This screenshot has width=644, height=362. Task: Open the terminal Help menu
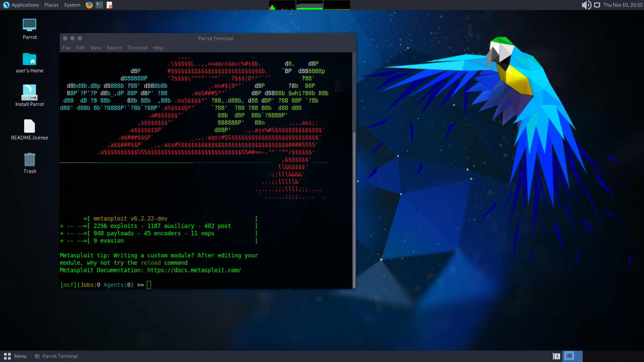[158, 48]
